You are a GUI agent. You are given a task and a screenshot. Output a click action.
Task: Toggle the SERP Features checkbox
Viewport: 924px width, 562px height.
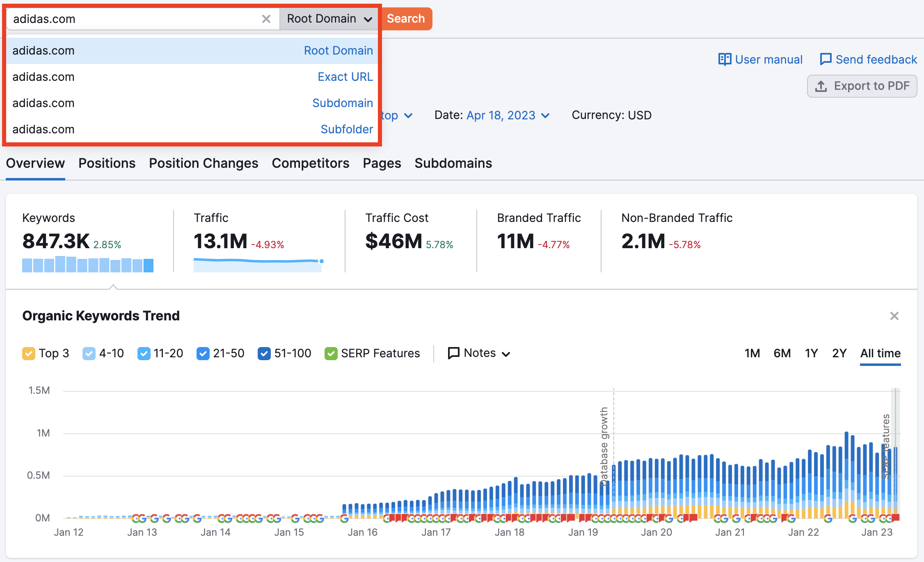tap(331, 354)
